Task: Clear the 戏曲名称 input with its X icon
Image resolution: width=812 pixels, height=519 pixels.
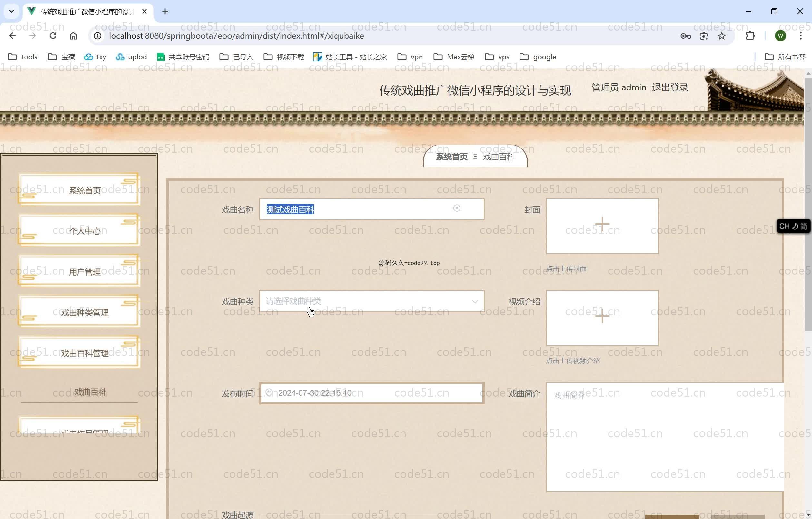Action: pyautogui.click(x=457, y=208)
